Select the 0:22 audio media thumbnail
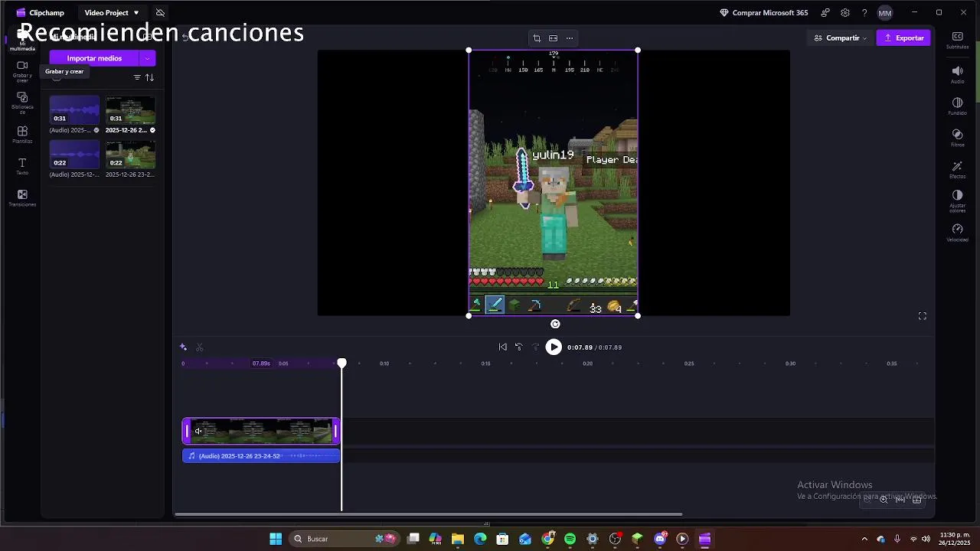 (74, 154)
